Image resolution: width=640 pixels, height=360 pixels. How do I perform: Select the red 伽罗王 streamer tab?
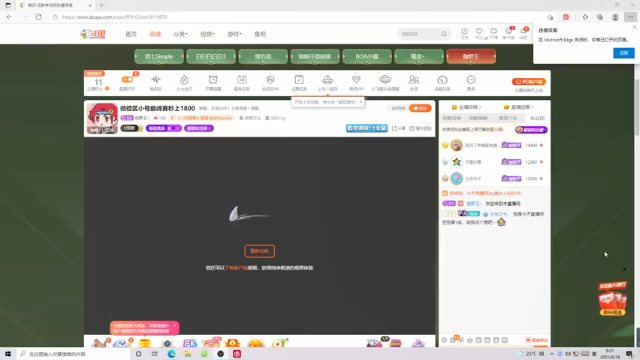471,56
